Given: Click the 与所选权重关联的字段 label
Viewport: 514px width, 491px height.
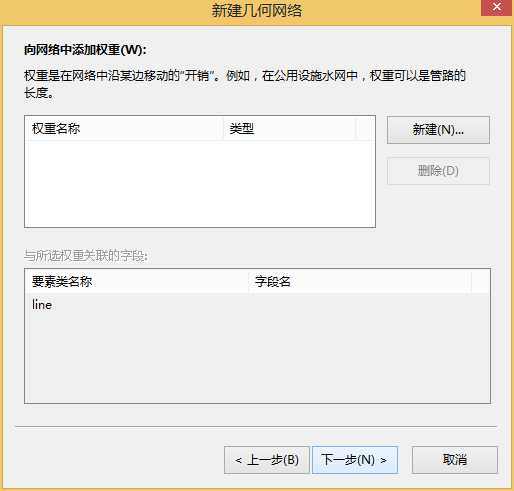Looking at the screenshot, I should 86,256.
